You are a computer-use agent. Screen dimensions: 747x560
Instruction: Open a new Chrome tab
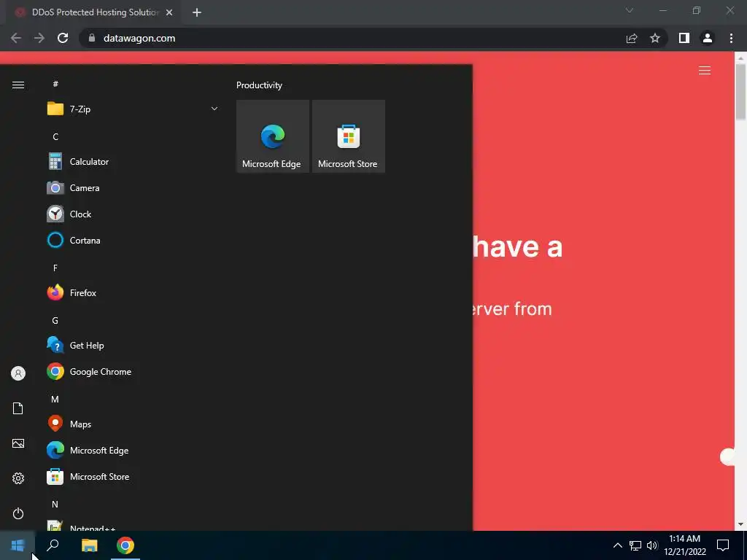197,12
